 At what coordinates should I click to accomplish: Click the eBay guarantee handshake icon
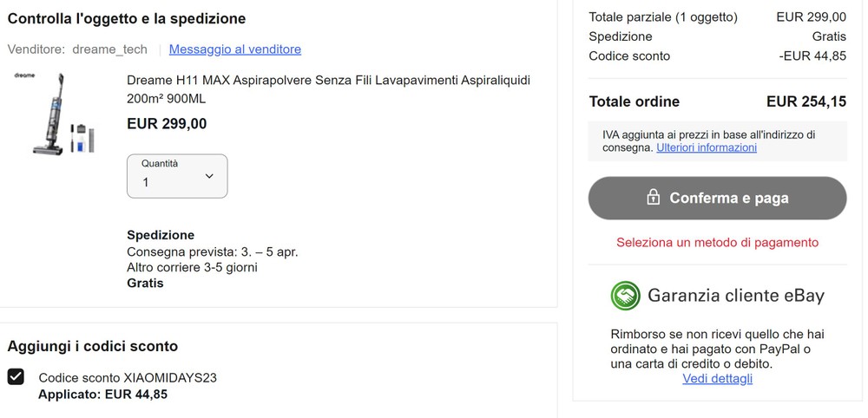[x=626, y=296]
